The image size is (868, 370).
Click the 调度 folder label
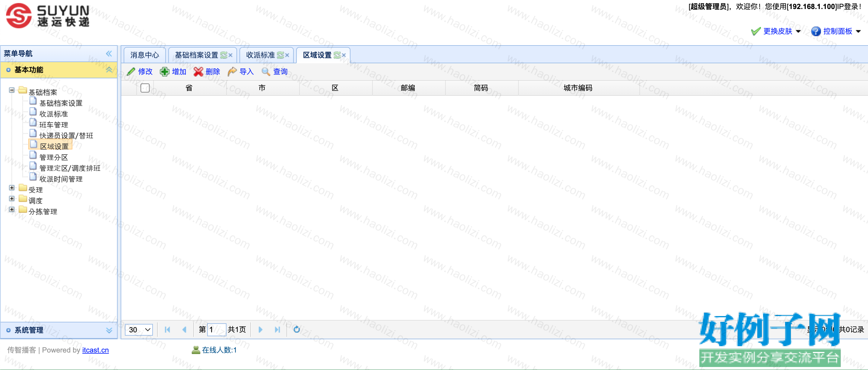pos(35,201)
